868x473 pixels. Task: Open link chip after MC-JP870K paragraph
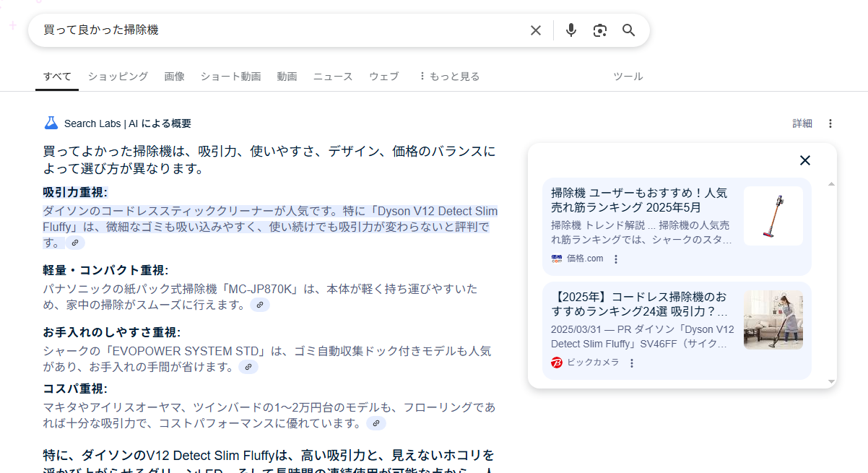[260, 305]
